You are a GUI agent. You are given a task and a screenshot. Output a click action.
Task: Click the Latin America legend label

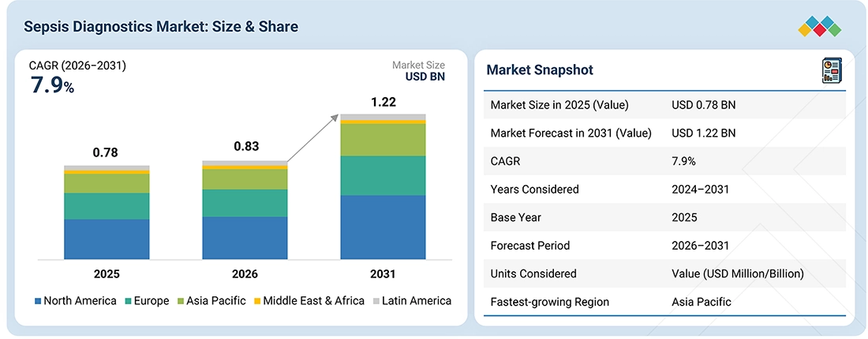point(417,301)
